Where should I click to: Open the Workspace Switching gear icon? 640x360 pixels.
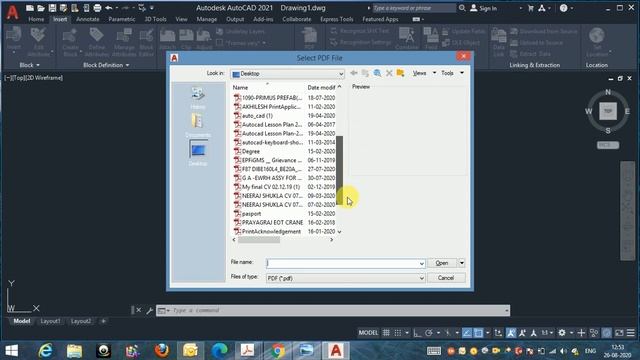tap(562, 333)
